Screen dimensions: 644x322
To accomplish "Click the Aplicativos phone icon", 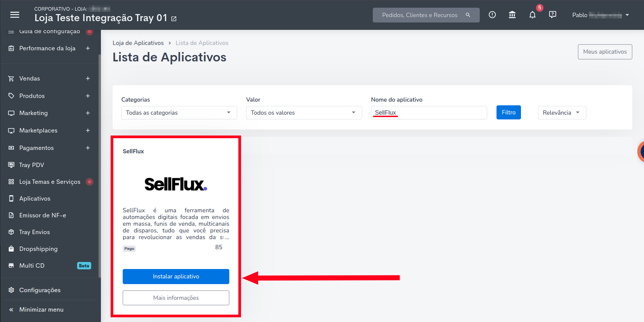I will coord(11,199).
